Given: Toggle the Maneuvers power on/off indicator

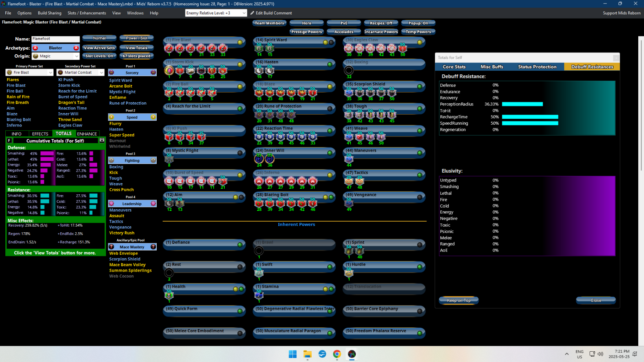Looking at the screenshot, I should 420,153.
